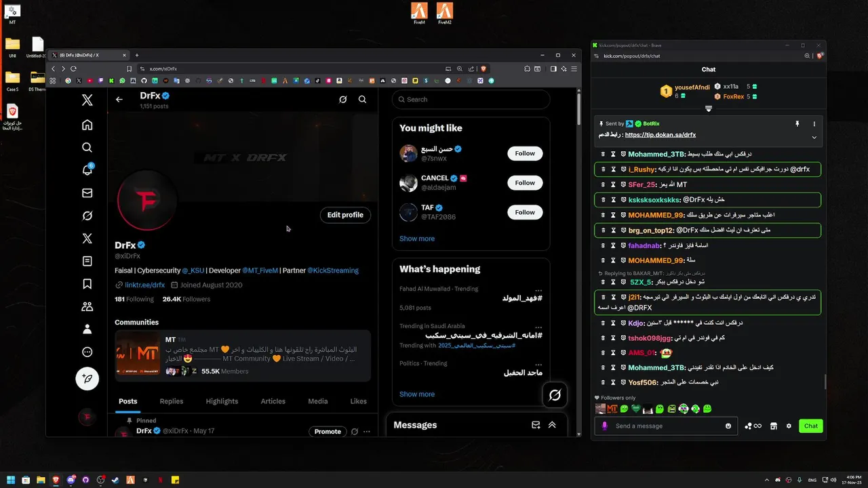The height and width of the screenshot is (488, 868).
Task: Go back with the profile header arrow
Action: point(119,100)
